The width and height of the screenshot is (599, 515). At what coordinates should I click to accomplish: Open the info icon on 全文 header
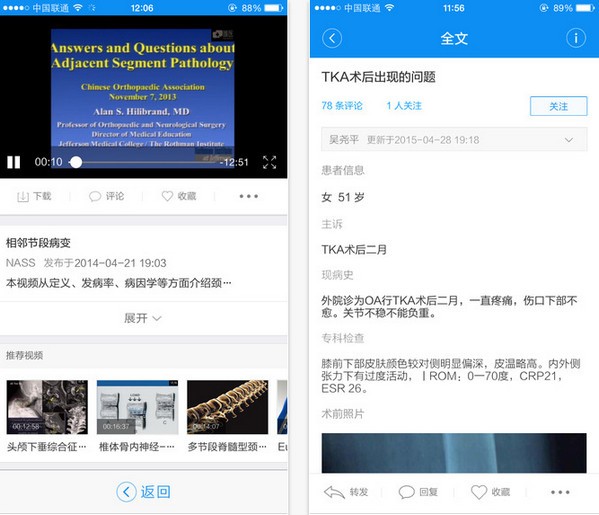pyautogui.click(x=576, y=38)
